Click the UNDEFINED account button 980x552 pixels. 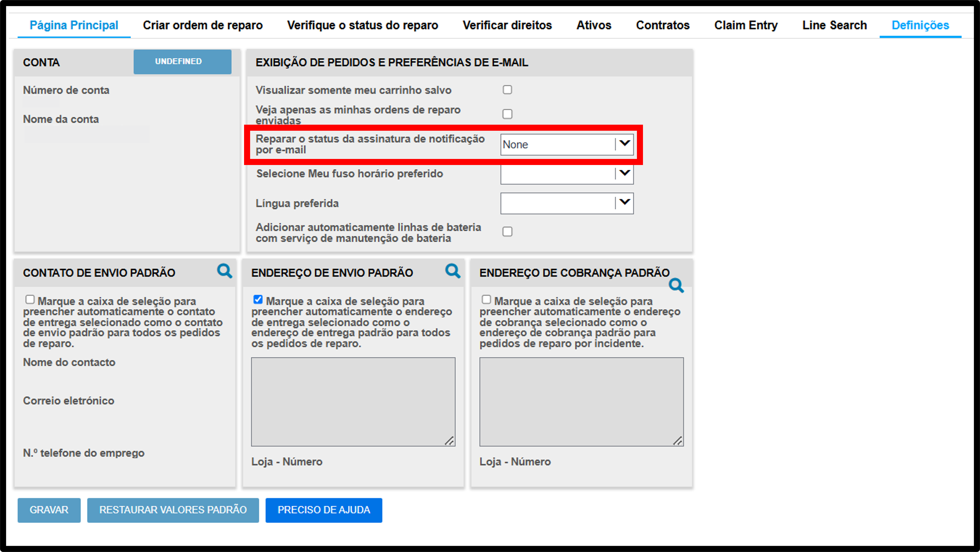(x=182, y=62)
